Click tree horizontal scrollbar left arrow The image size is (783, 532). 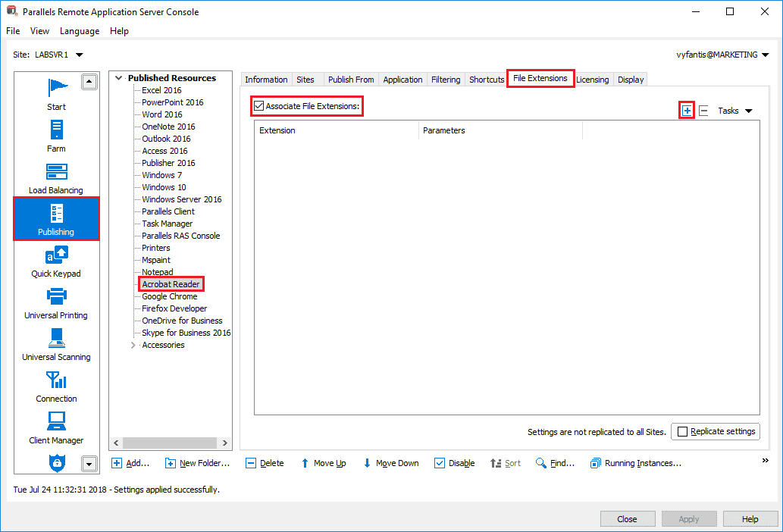coord(117,443)
